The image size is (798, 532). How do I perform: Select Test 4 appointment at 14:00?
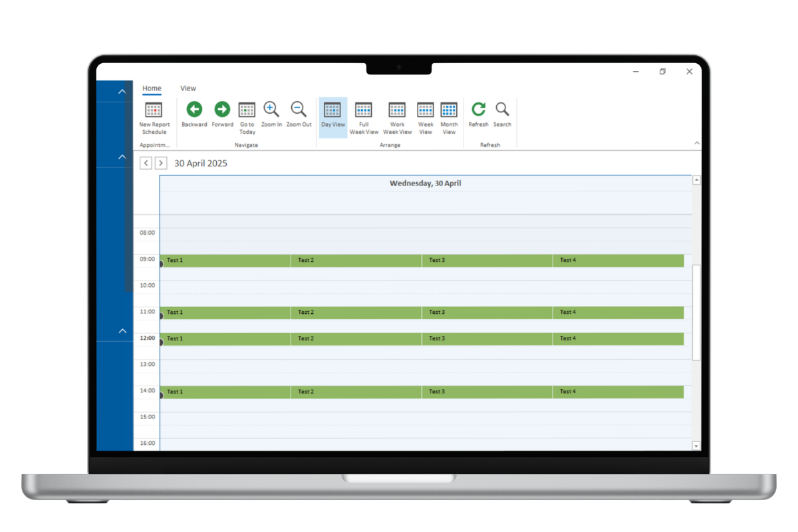point(618,392)
